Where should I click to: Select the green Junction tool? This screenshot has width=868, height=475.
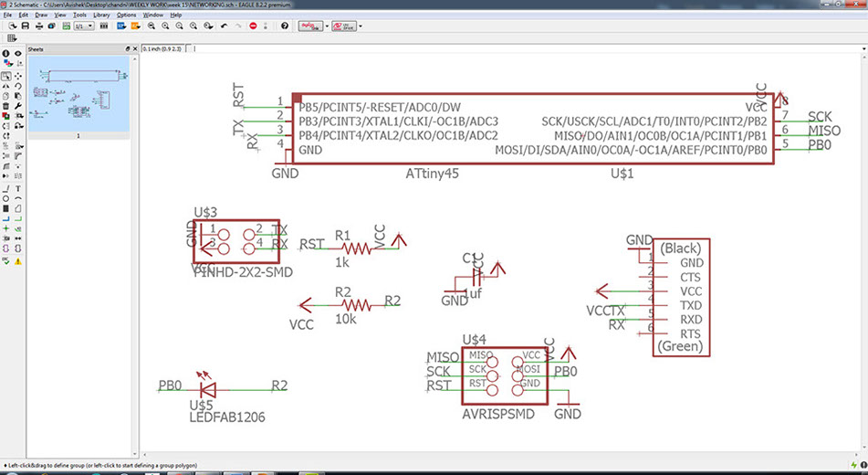tap(6, 227)
